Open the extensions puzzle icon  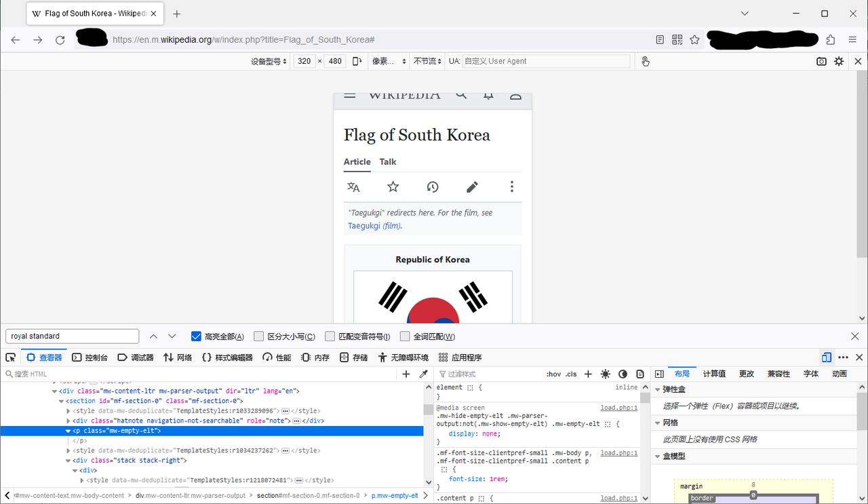[x=831, y=40]
